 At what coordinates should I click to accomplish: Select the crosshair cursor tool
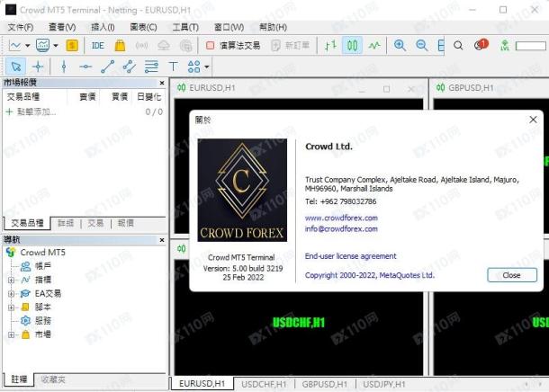pos(38,67)
